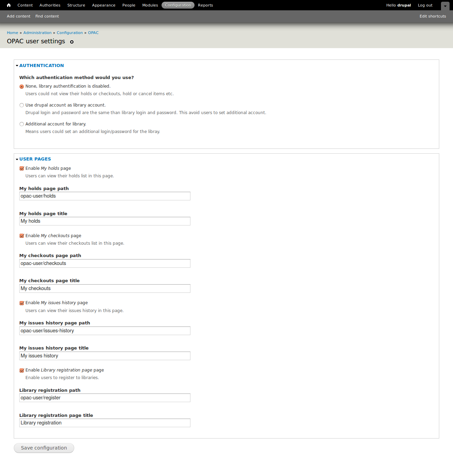453x476 pixels.
Task: Open the People menu
Action: 129,5
